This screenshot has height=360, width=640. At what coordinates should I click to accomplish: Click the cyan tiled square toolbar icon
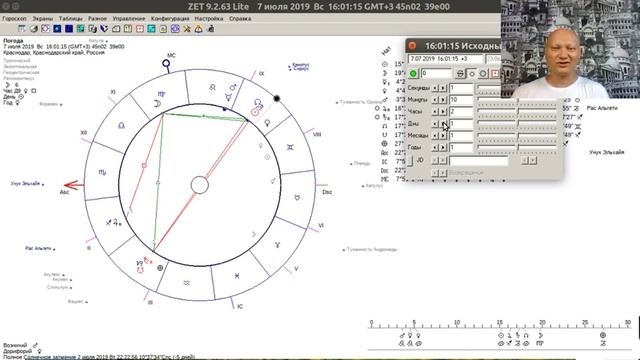(151, 29)
